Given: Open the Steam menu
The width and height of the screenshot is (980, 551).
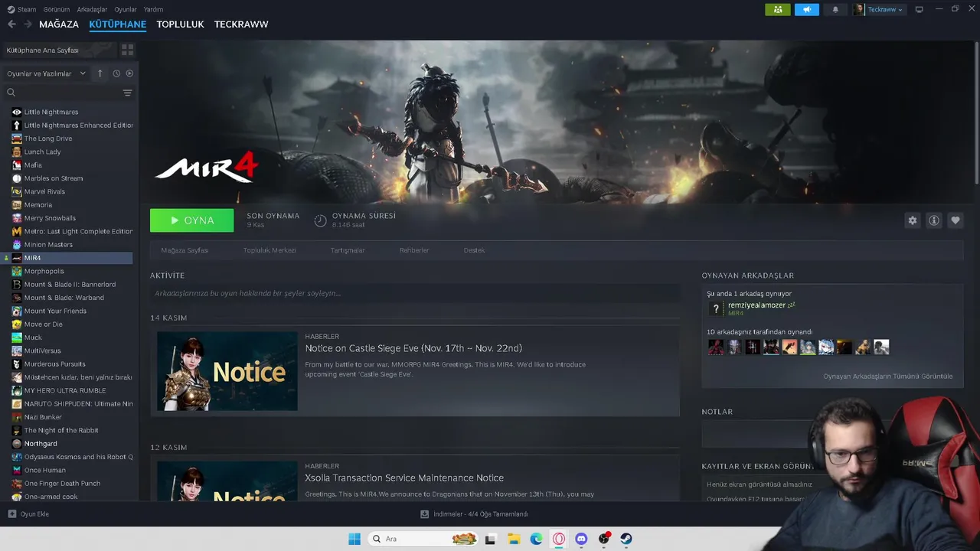Looking at the screenshot, I should coord(23,9).
